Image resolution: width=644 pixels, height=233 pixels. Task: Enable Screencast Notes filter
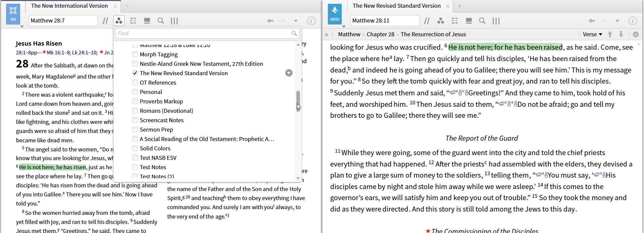(135, 120)
